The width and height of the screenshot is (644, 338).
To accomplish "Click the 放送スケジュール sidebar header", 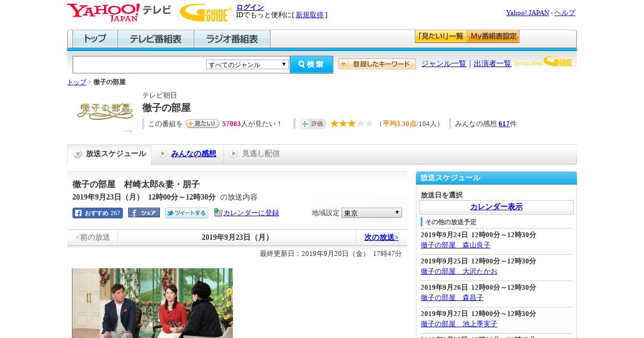I will coord(496,178).
